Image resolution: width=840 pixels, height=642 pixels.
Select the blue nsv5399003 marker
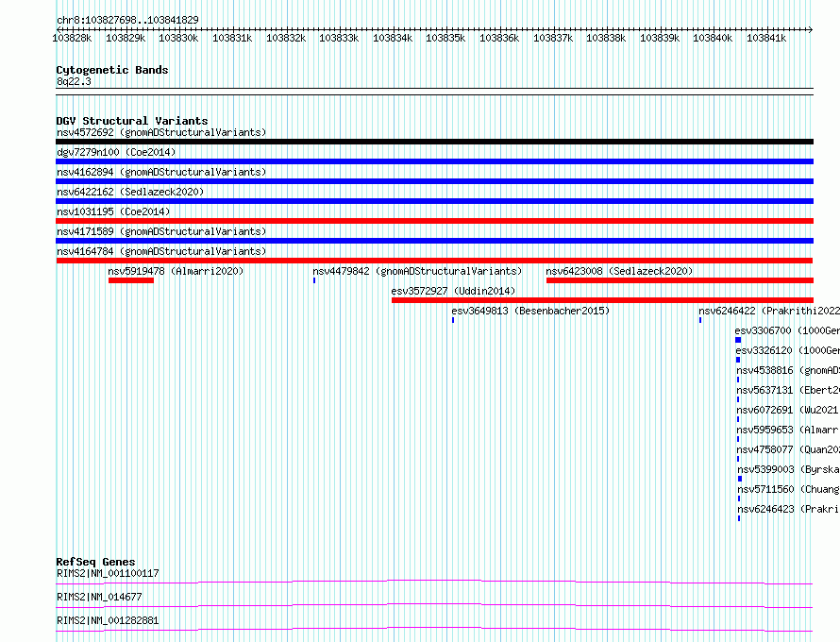point(740,479)
